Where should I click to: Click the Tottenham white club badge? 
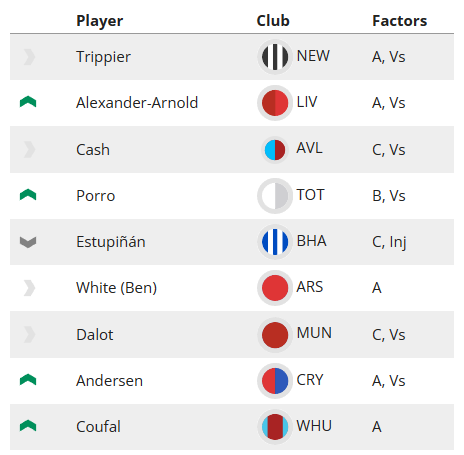pos(275,196)
